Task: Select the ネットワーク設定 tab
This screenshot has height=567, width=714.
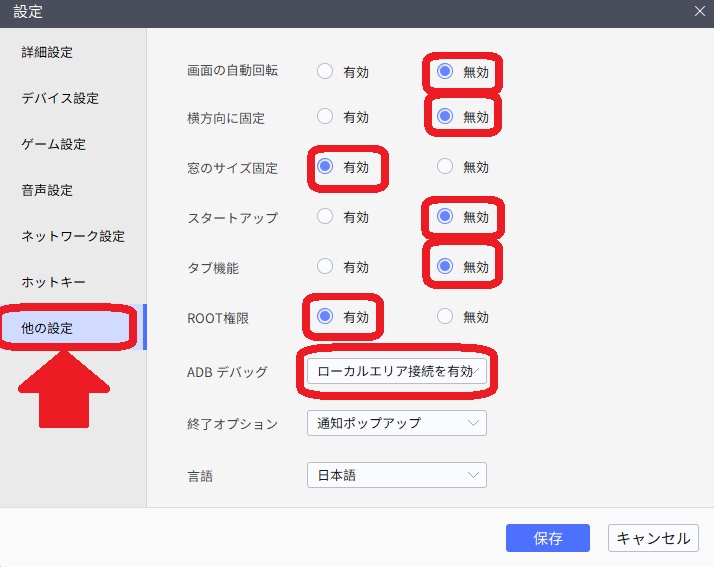Action: (x=73, y=236)
